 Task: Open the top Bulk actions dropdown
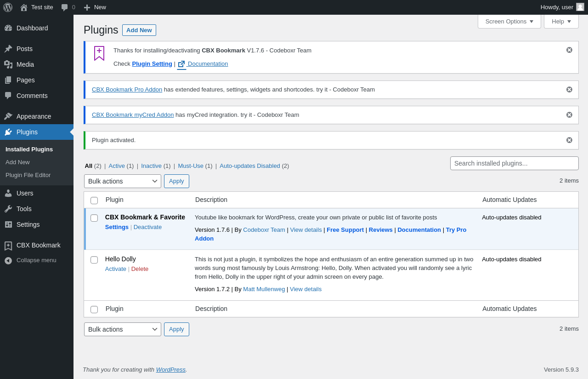(123, 181)
